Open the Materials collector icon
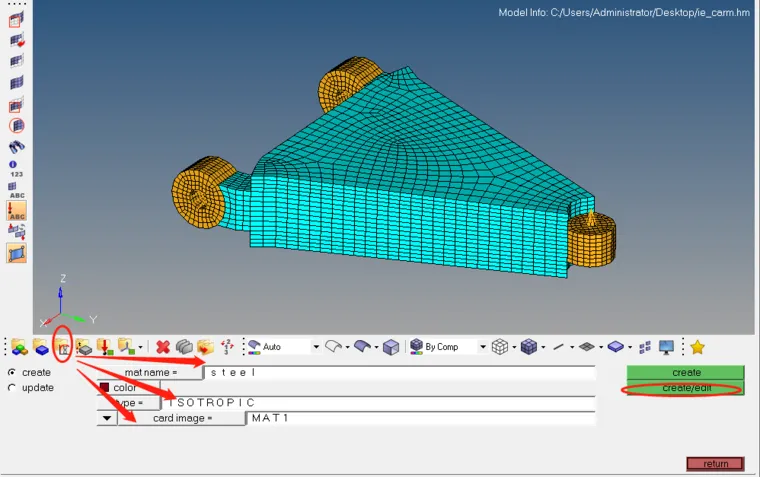760x477 pixels. click(63, 347)
